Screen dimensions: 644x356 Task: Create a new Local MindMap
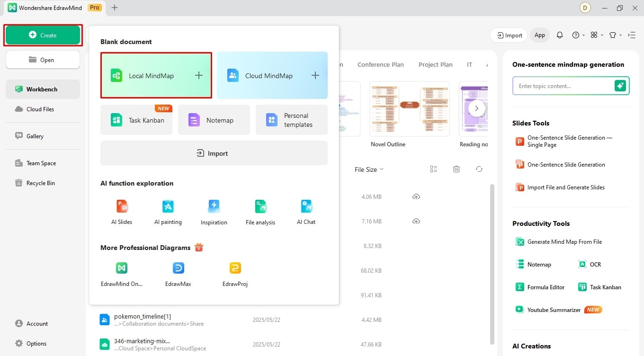[x=156, y=75]
